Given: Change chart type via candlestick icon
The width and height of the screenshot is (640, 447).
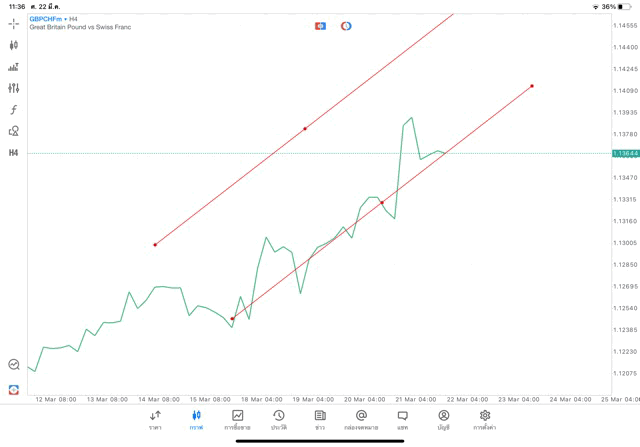Looking at the screenshot, I should pyautogui.click(x=14, y=45).
